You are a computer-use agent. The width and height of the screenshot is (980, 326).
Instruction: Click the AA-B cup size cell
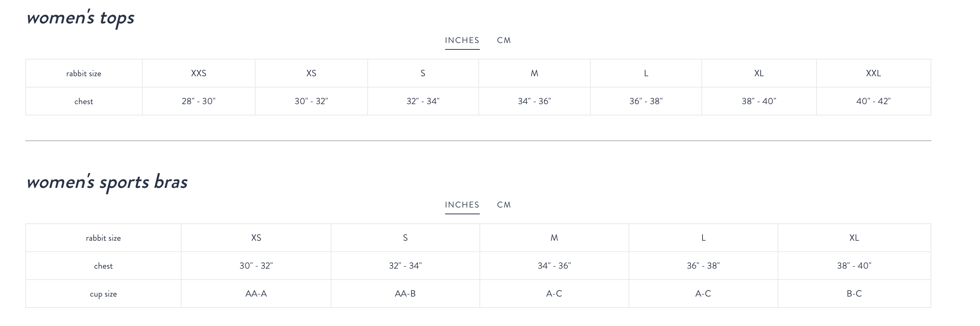405,294
